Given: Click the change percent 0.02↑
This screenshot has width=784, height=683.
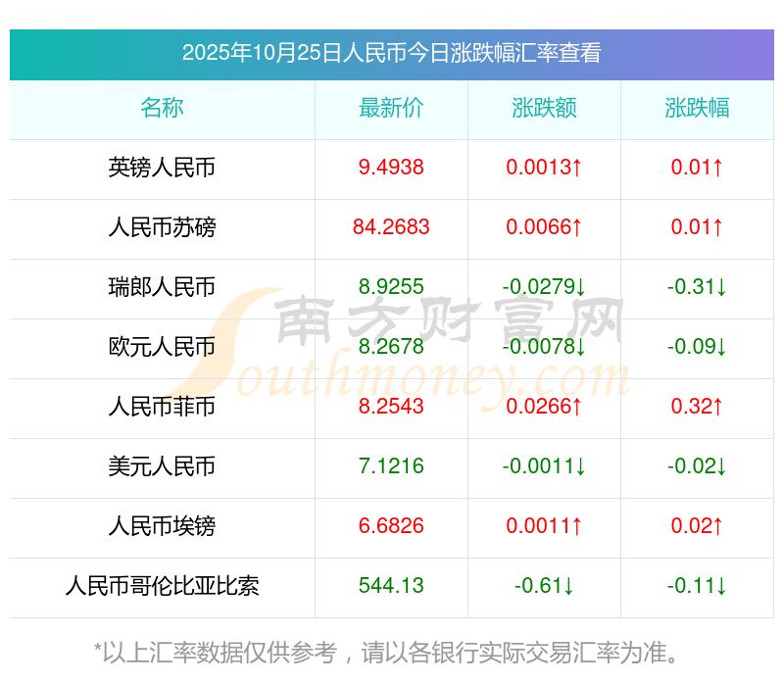Looking at the screenshot, I should 697,526.
